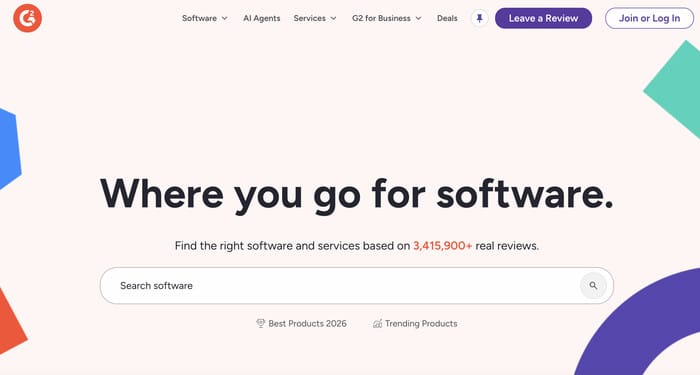Viewport: 700px width, 375px height.
Task: Expand the G2 for Business chevron
Action: tap(418, 18)
